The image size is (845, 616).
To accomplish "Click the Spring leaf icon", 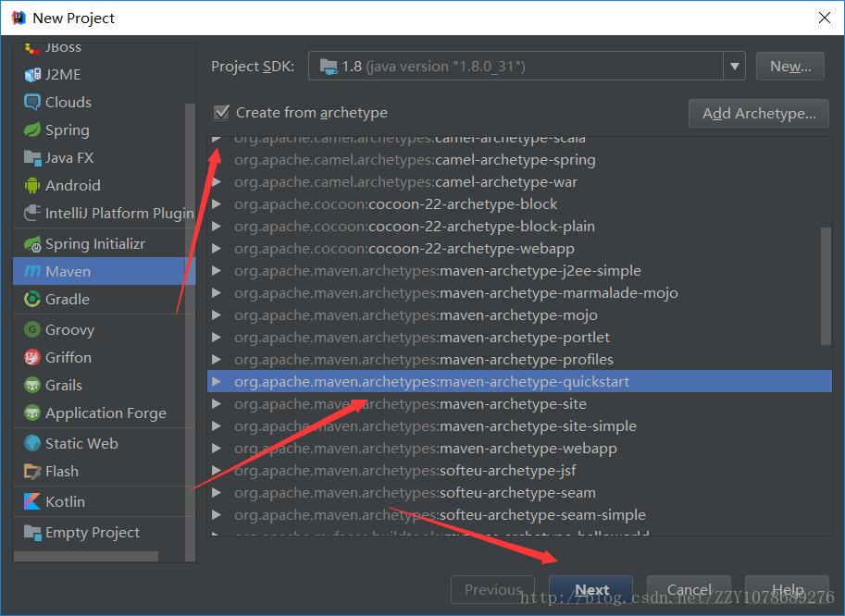I will click(32, 129).
